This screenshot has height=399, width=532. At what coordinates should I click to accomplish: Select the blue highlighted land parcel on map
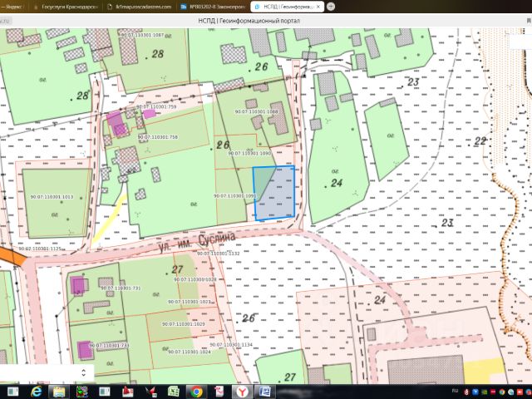tap(274, 193)
